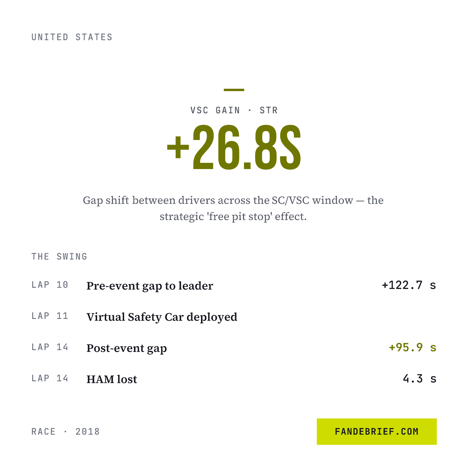Select the 4.3 s value

click(x=420, y=379)
